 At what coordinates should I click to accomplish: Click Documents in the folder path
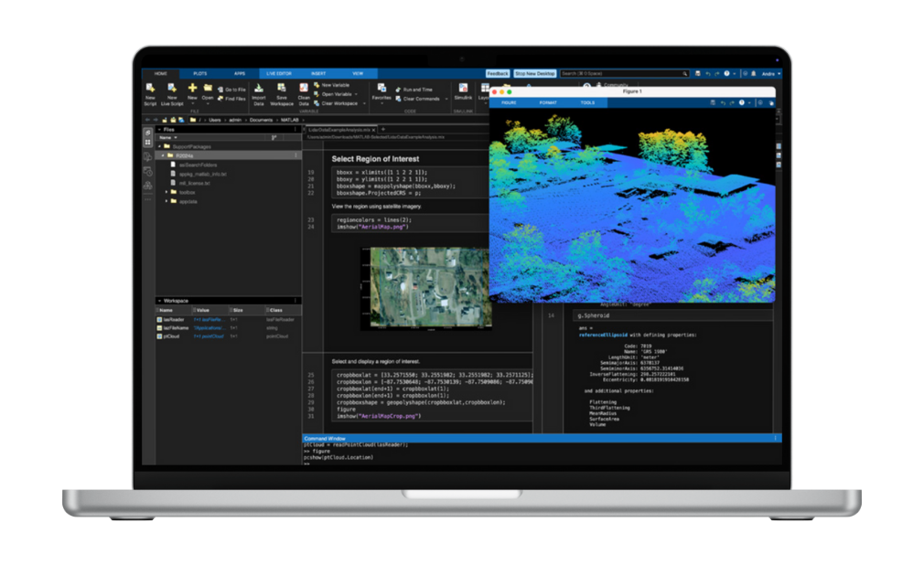tap(261, 120)
